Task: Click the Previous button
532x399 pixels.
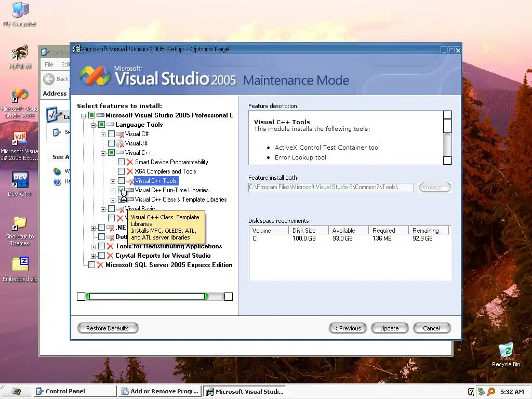Action: pyautogui.click(x=348, y=328)
